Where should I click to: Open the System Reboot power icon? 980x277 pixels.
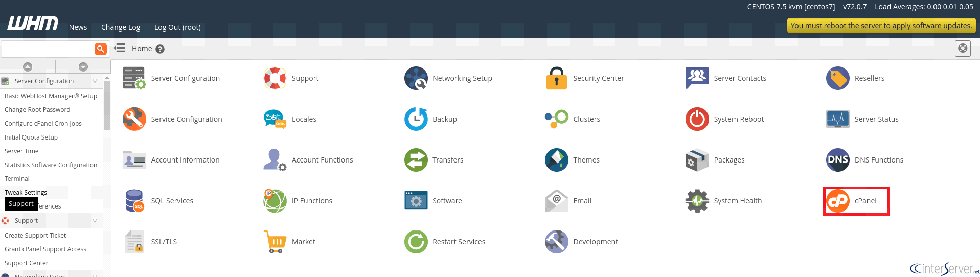click(x=697, y=119)
